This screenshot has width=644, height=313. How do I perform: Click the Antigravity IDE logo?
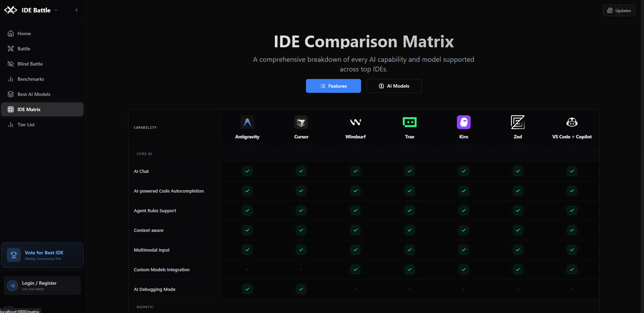click(x=247, y=122)
